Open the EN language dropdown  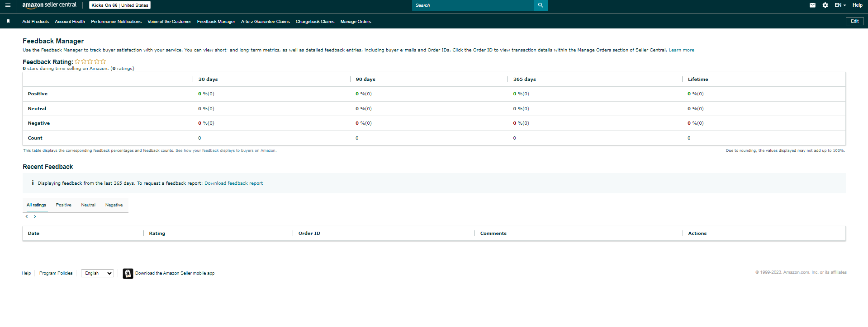pyautogui.click(x=840, y=5)
